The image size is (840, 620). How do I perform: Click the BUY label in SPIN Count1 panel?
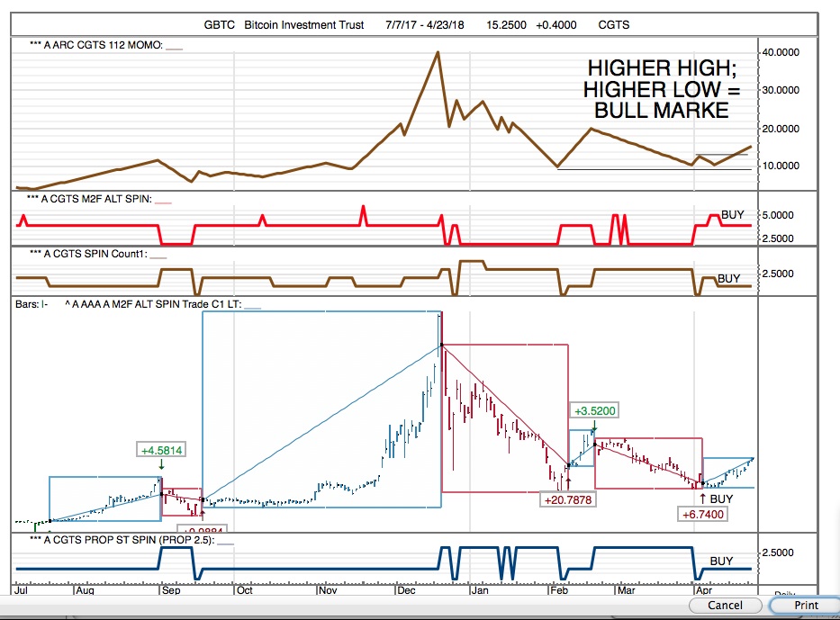coord(728,278)
